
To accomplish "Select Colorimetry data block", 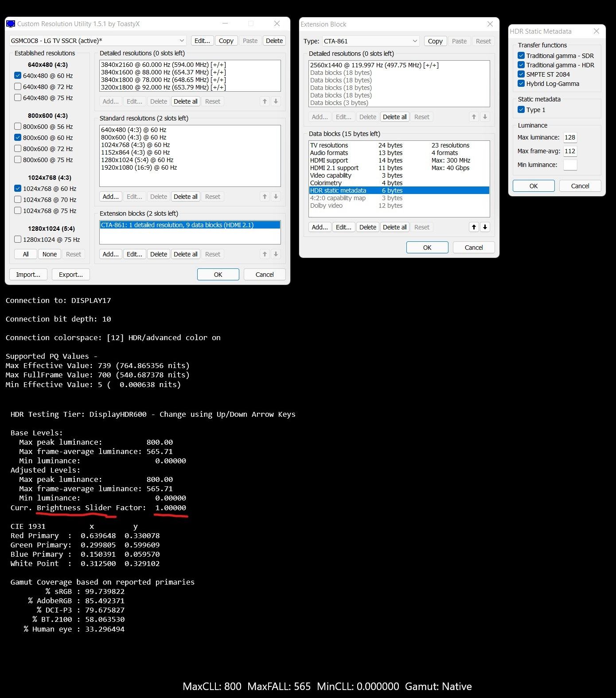I will (399, 183).
